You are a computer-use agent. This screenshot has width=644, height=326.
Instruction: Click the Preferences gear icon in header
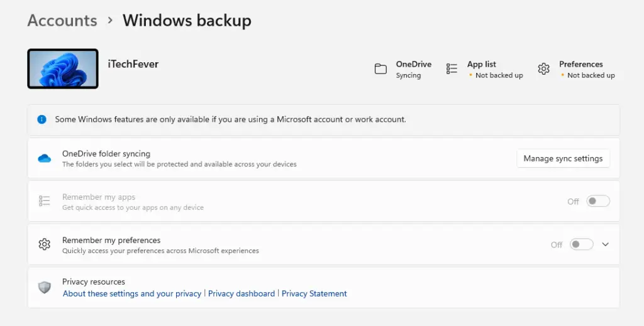[544, 69]
